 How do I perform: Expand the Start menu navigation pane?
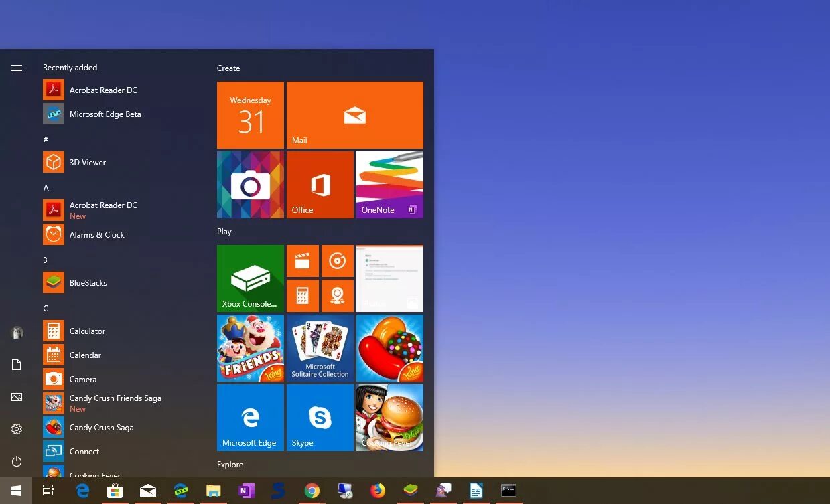(16, 68)
